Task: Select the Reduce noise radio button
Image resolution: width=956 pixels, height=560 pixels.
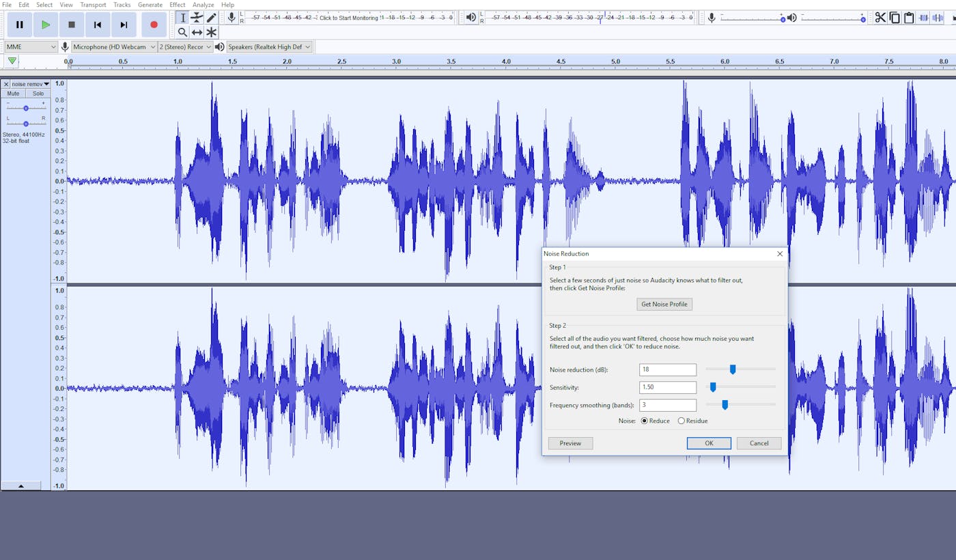Action: coord(644,421)
